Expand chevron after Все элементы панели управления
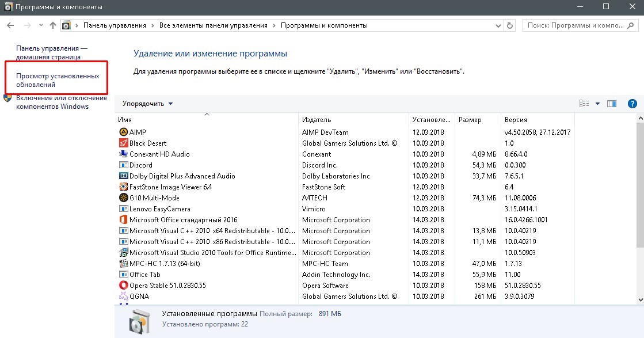The height and width of the screenshot is (338, 644). coord(275,25)
